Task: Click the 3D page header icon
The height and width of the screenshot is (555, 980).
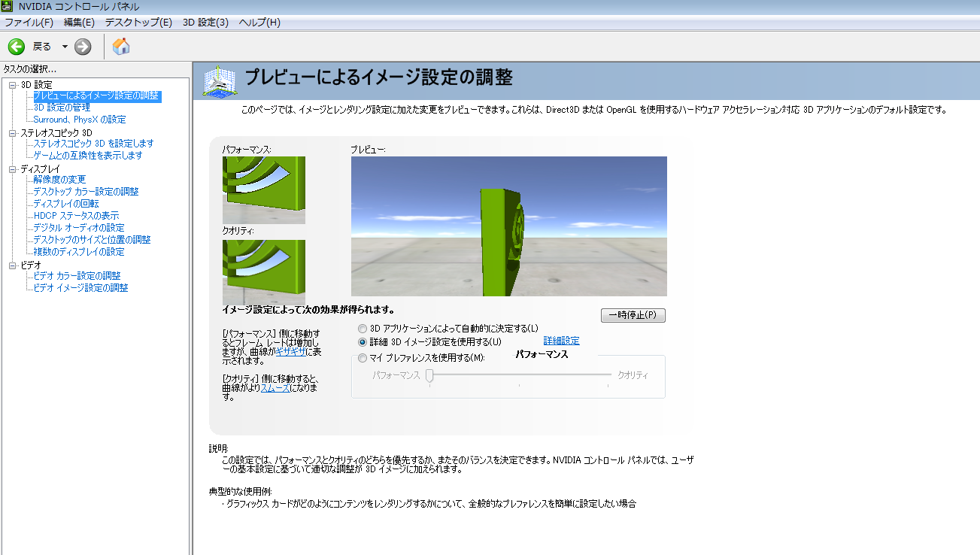Action: pos(219,81)
